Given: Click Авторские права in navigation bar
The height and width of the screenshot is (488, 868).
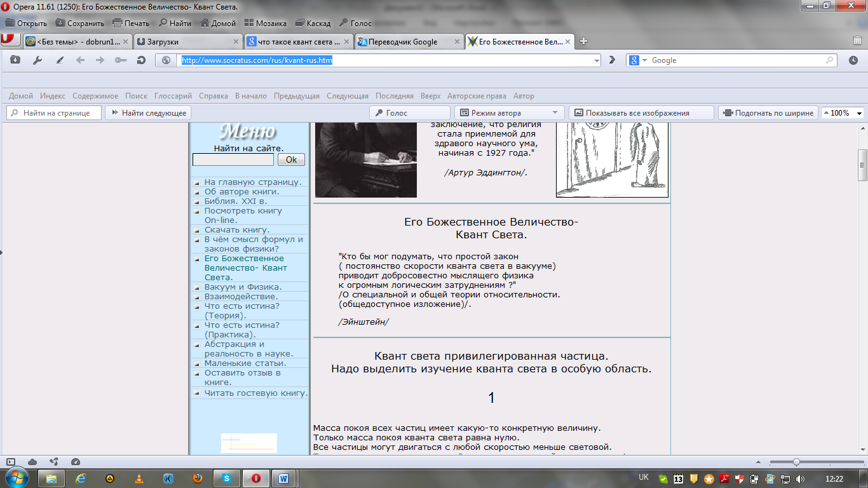Looking at the screenshot, I should pyautogui.click(x=477, y=96).
